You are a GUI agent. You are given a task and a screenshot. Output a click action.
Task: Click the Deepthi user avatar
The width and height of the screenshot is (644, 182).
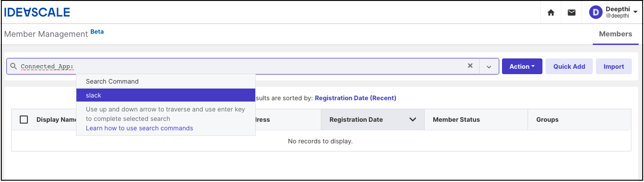coord(595,13)
